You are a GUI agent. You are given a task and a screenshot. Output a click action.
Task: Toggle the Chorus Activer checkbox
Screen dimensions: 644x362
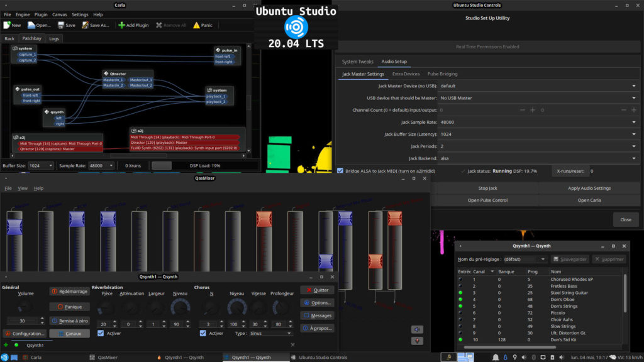[203, 333]
